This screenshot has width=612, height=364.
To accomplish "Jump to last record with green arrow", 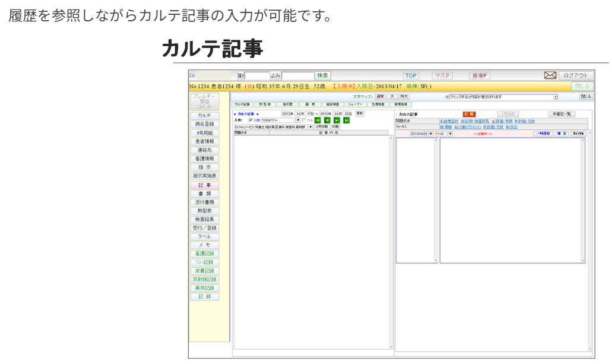I will [x=346, y=120].
